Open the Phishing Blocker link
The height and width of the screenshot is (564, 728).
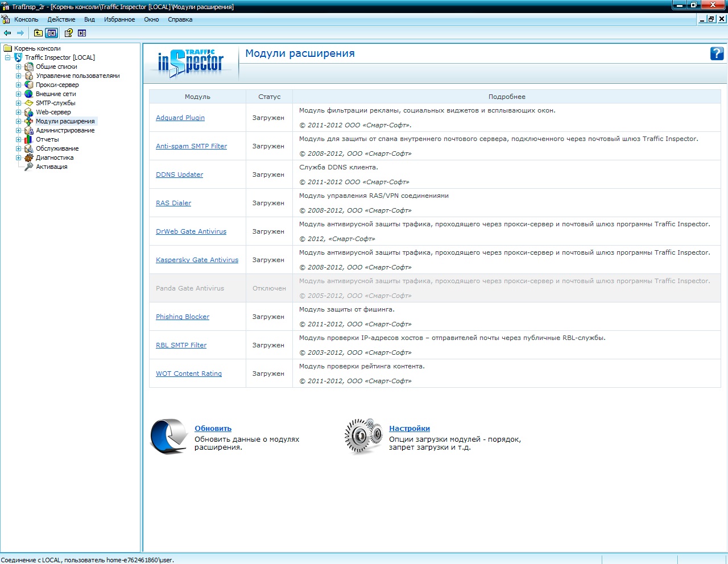pyautogui.click(x=183, y=317)
